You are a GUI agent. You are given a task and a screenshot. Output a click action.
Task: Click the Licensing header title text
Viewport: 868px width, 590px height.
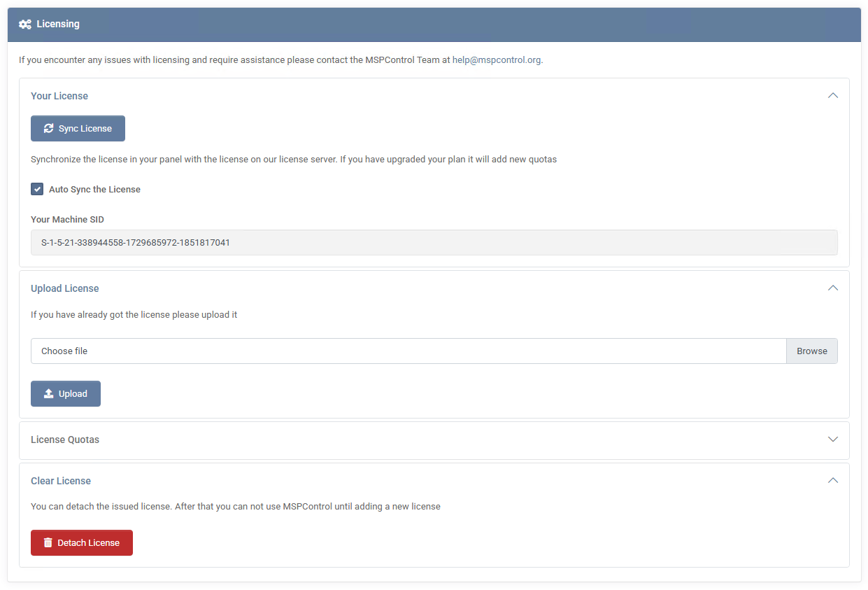[58, 24]
